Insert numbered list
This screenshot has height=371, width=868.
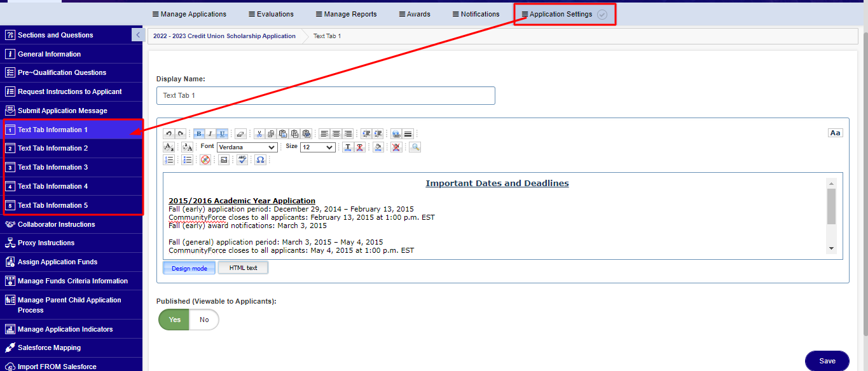coord(169,159)
